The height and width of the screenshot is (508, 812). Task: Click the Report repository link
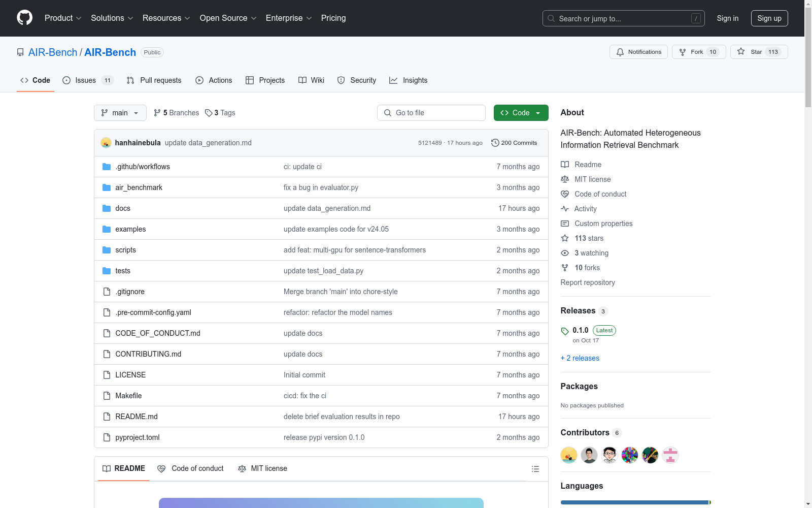pyautogui.click(x=588, y=282)
